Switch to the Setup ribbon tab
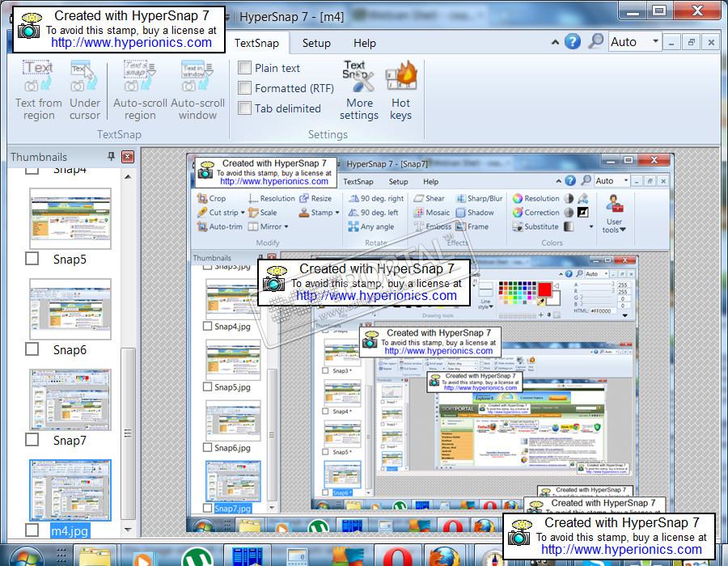 (316, 43)
